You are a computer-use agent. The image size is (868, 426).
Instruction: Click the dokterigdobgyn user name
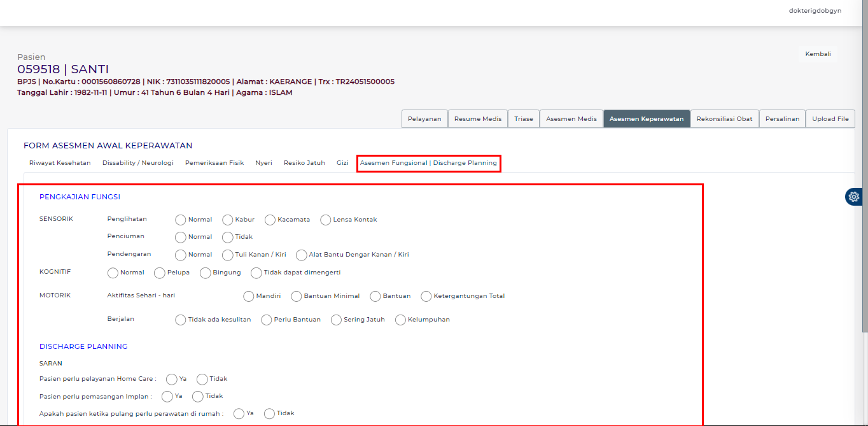pyautogui.click(x=815, y=10)
